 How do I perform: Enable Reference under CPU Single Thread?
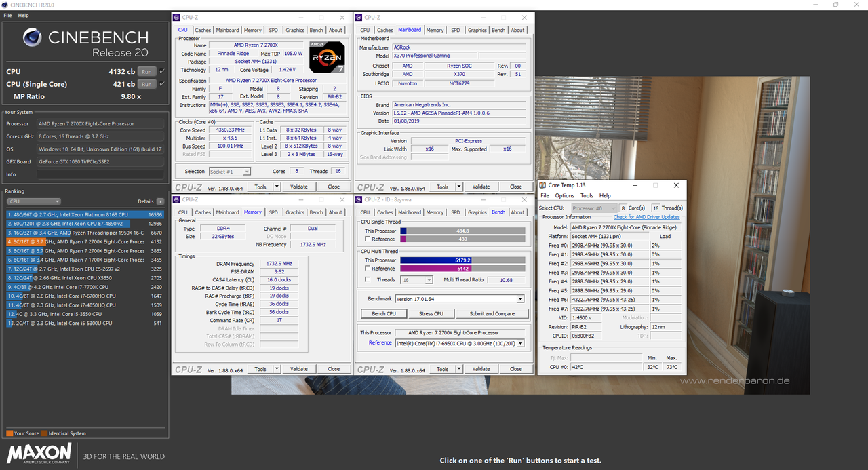click(x=367, y=239)
